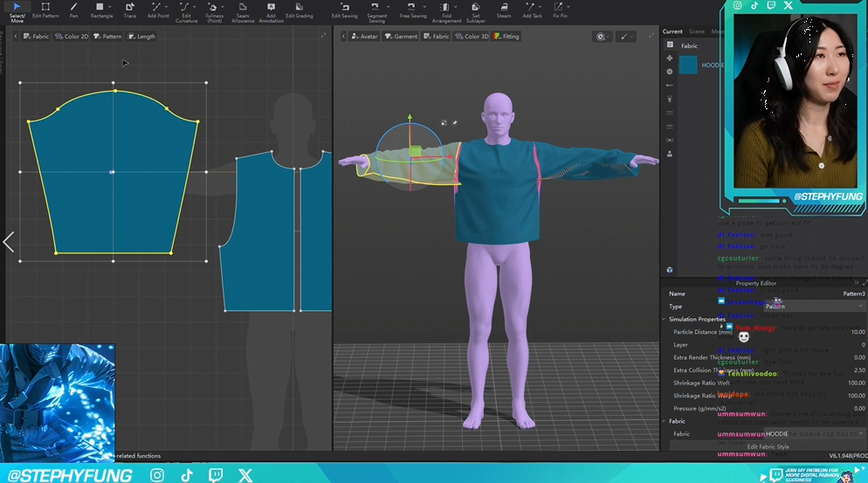Click the Add Annotation tool

click(271, 11)
